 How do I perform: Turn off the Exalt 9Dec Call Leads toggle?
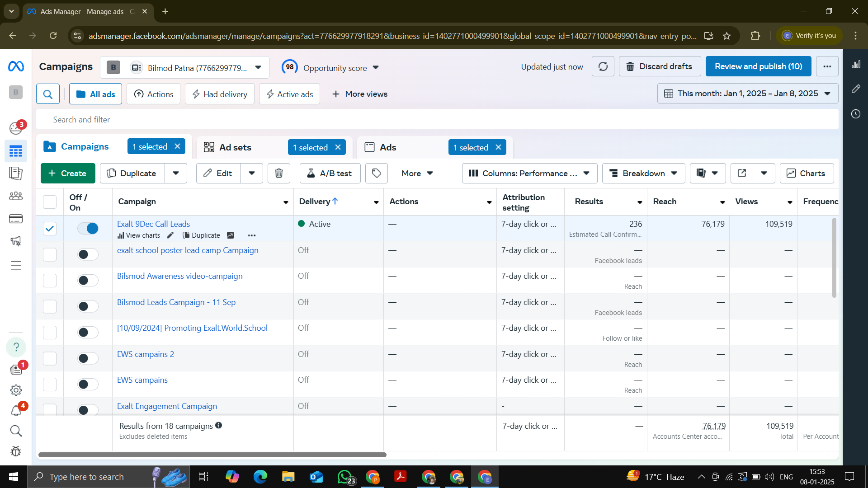pyautogui.click(x=88, y=229)
